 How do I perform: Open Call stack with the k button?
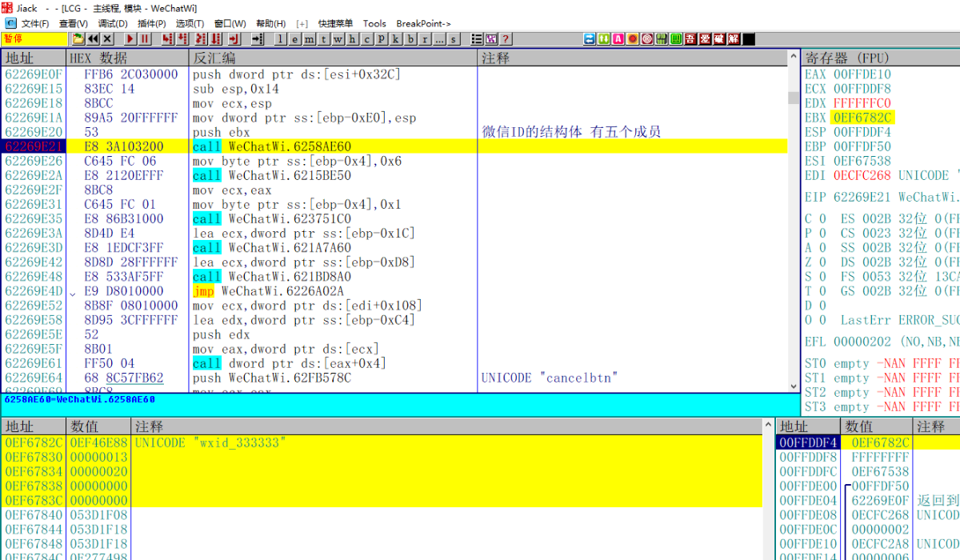(x=396, y=38)
